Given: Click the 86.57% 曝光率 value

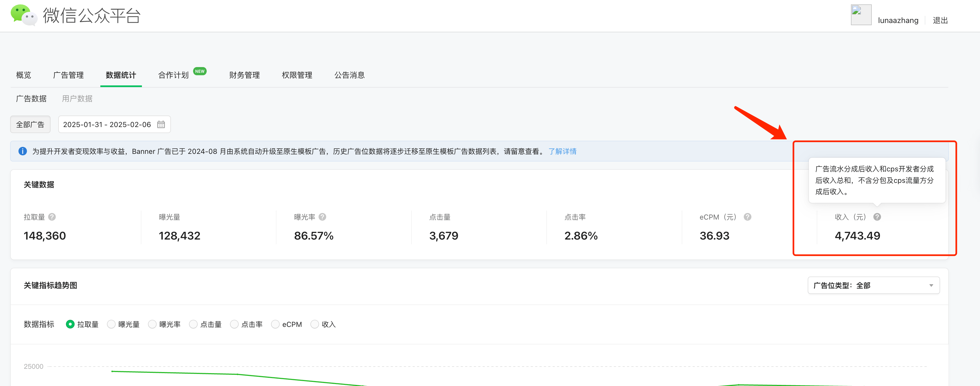Looking at the screenshot, I should 314,236.
